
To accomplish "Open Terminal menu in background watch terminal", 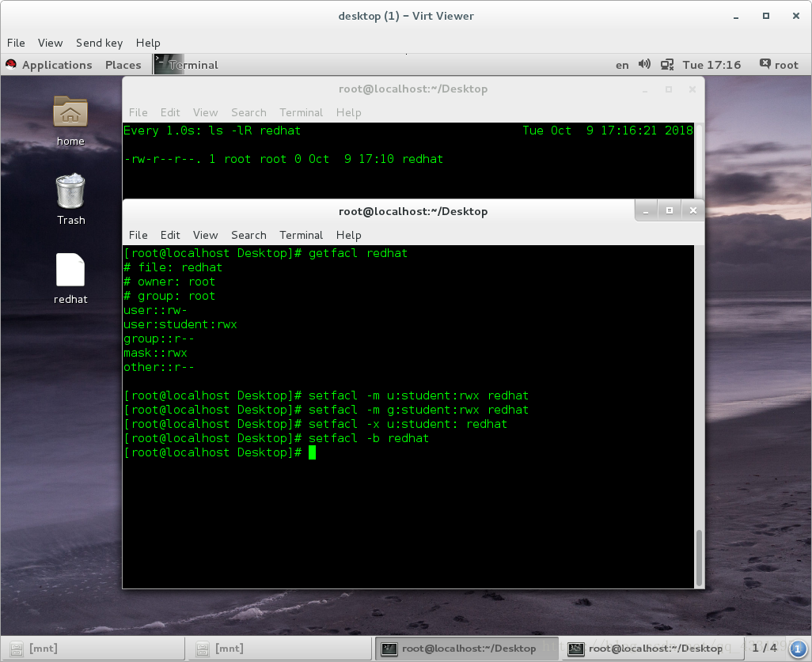I will tap(302, 112).
